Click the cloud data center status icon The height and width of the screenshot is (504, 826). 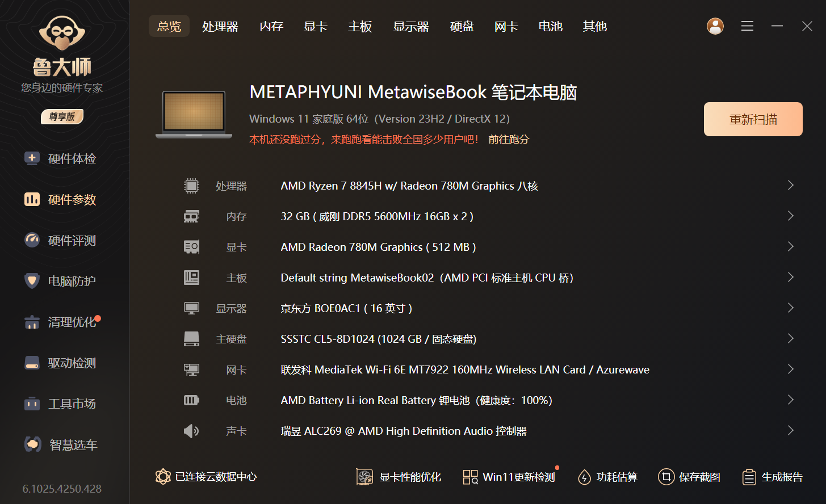pyautogui.click(x=163, y=477)
